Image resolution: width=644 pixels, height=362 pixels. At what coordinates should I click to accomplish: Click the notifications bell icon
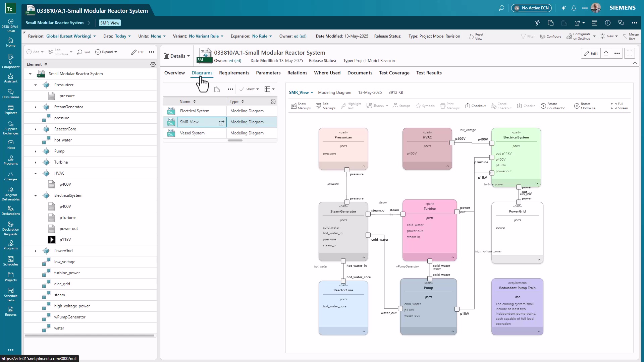(x=574, y=8)
